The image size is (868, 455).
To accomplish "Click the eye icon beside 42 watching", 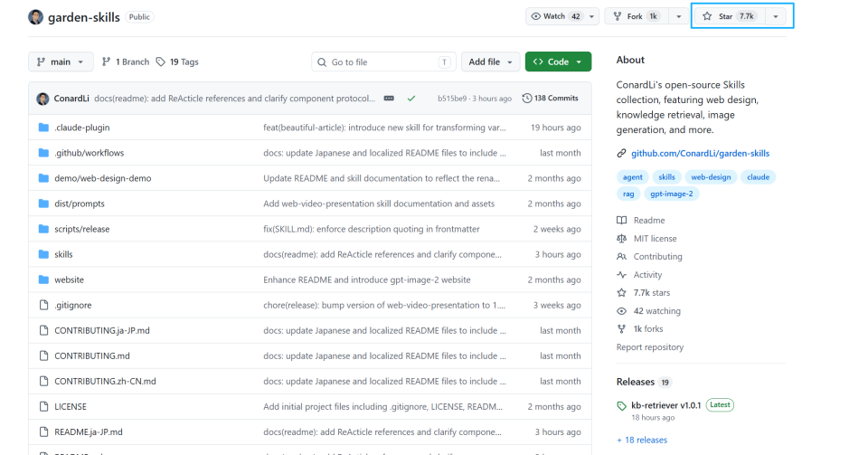I will 622,311.
